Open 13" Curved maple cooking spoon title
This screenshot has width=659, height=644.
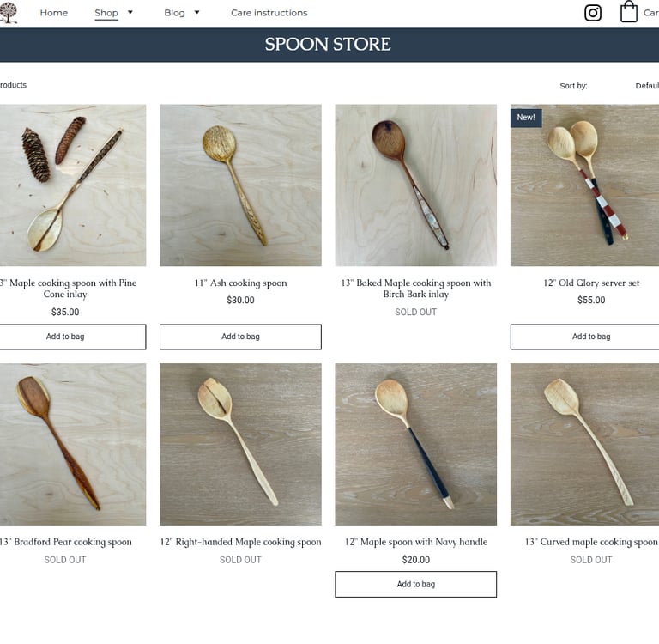coord(591,542)
